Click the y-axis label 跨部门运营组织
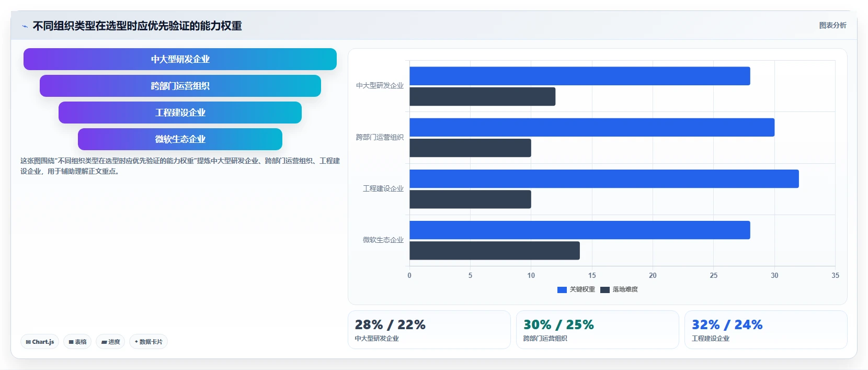 [380, 137]
